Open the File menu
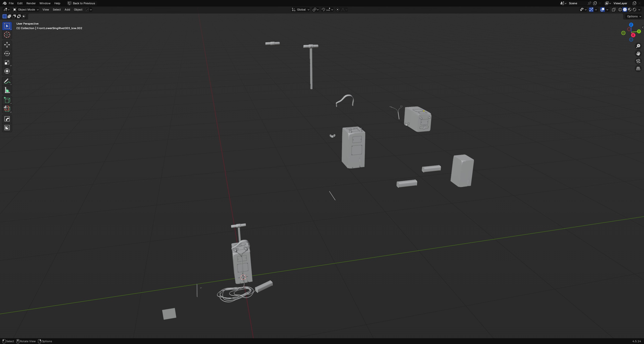This screenshot has width=644, height=344. (x=11, y=3)
